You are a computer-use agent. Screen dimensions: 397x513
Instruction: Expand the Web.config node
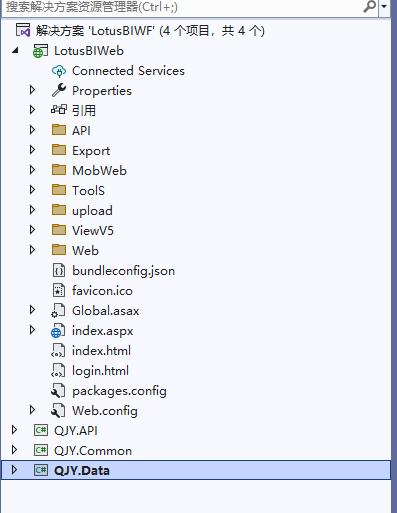click(32, 410)
